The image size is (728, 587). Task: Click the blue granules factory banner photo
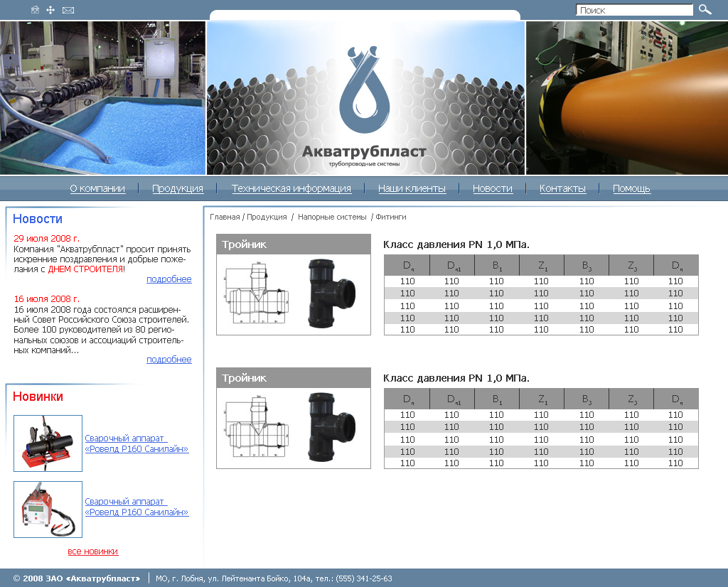pos(102,98)
